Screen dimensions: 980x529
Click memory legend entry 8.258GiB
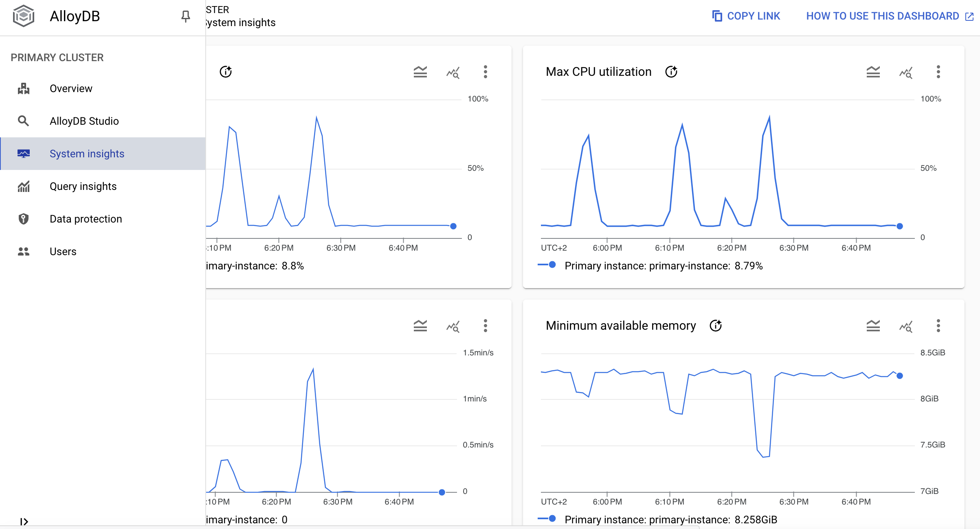tap(657, 520)
